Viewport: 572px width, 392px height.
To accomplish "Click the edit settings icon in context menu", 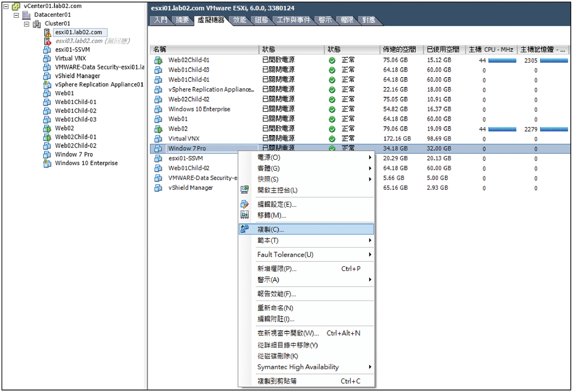I will click(245, 204).
